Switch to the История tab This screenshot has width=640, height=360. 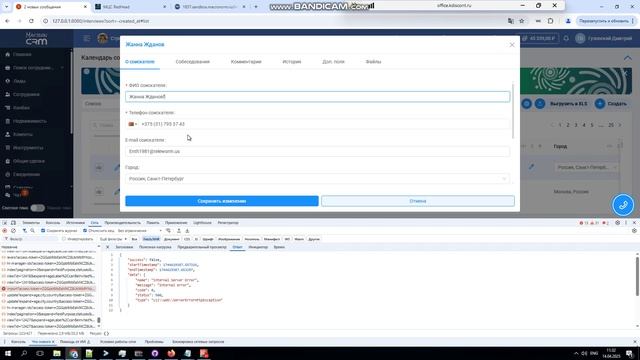point(292,62)
